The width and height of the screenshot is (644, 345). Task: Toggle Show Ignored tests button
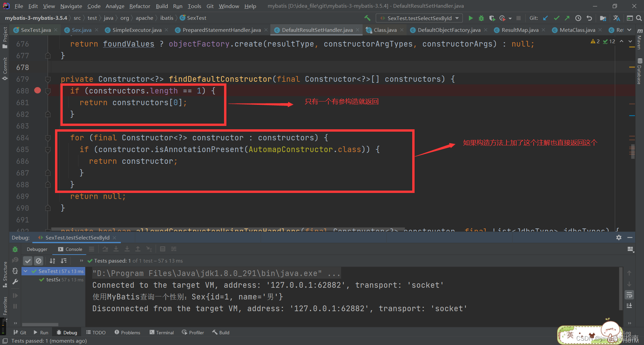(x=39, y=261)
